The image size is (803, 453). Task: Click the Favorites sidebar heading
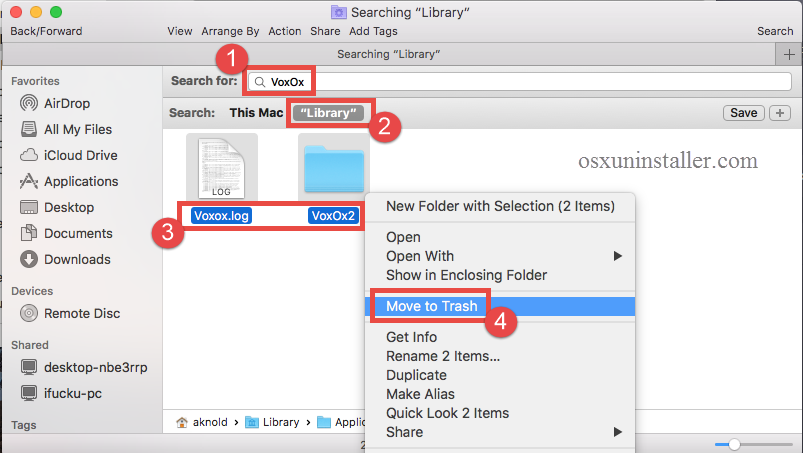click(35, 81)
